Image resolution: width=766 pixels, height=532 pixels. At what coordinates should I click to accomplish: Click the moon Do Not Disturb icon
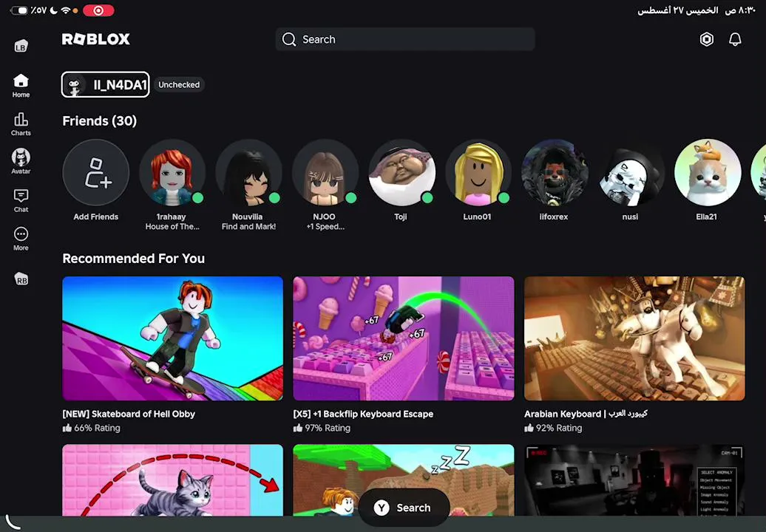[54, 10]
